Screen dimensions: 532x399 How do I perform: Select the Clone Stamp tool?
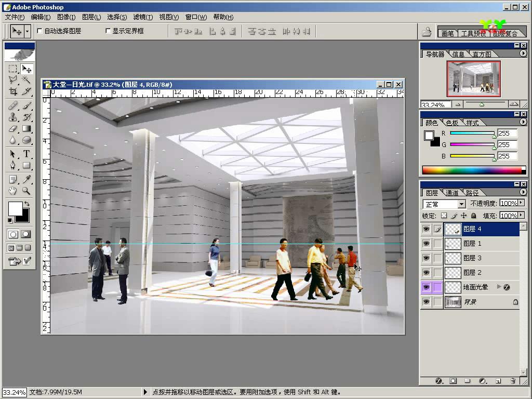point(13,117)
